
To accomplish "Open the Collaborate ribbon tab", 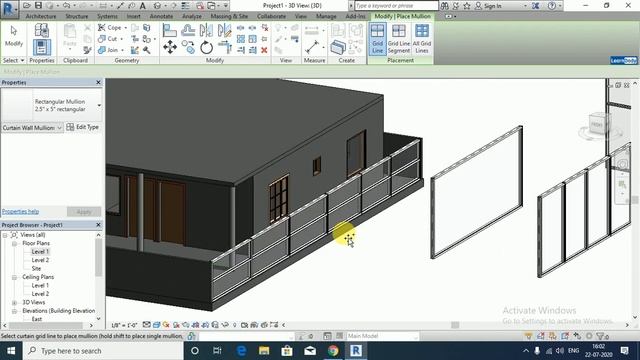I will (x=271, y=16).
